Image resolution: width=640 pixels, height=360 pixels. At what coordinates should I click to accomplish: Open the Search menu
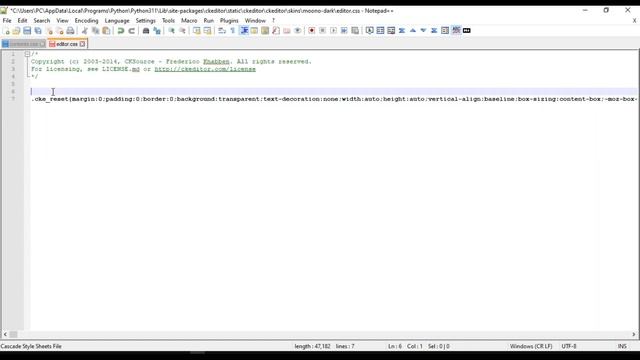(x=42, y=20)
